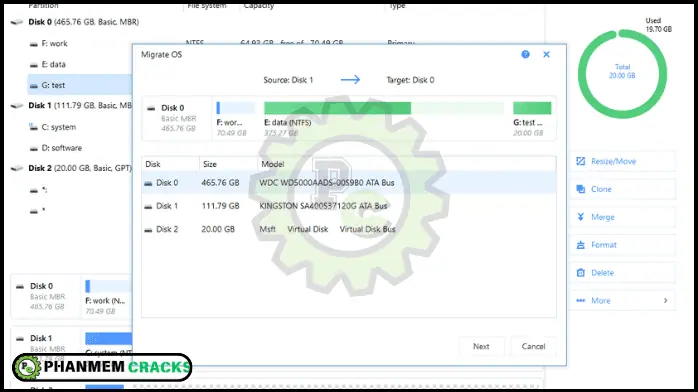Image resolution: width=698 pixels, height=392 pixels.
Task: Select Disk 1 KINGSTON row
Action: point(349,206)
